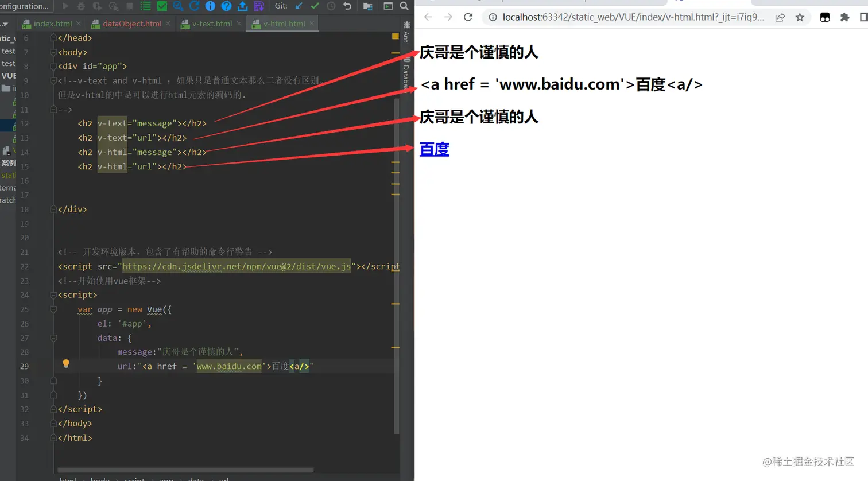The image size is (868, 481).
Task: Click the www.baidu.com text on line 29
Action: [229, 366]
